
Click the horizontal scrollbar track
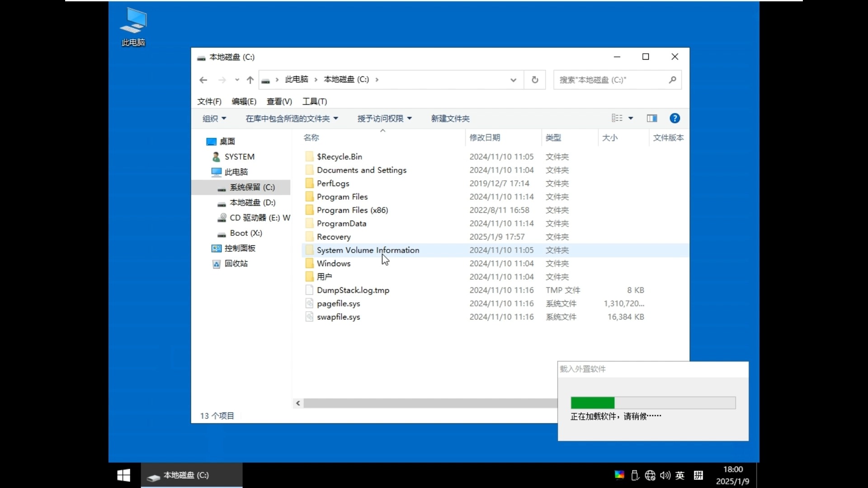pos(429,403)
